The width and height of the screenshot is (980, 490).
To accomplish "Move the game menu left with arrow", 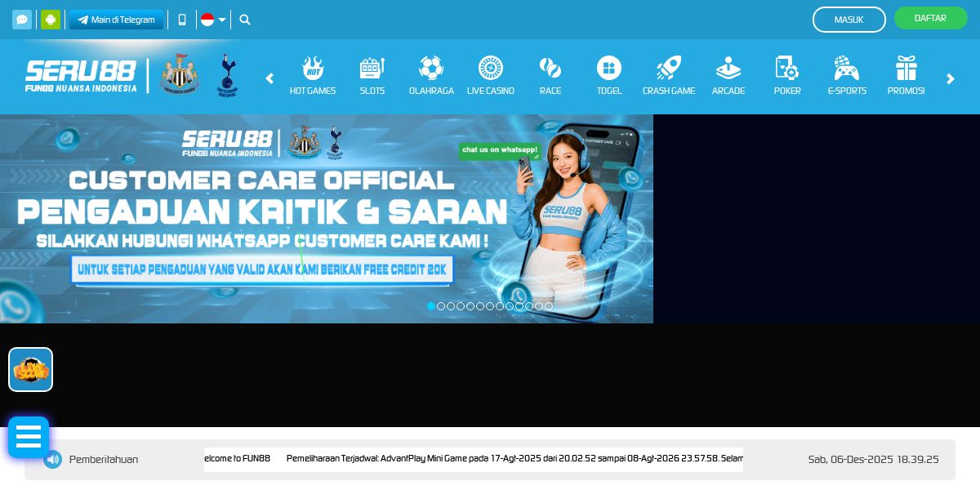I will pos(269,78).
